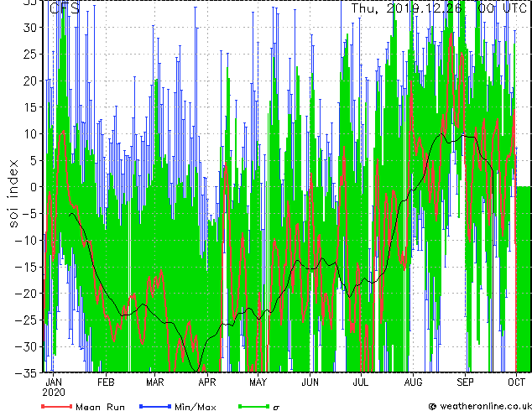532x411 pixels.
Task: Click the -20 y-axis value
Action: click(27, 294)
